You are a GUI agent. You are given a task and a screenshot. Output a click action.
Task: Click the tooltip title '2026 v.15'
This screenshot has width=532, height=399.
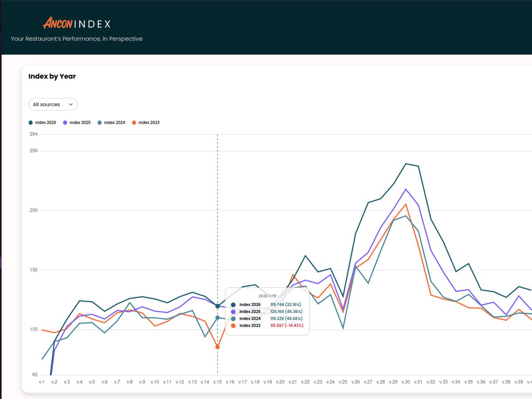point(267,296)
